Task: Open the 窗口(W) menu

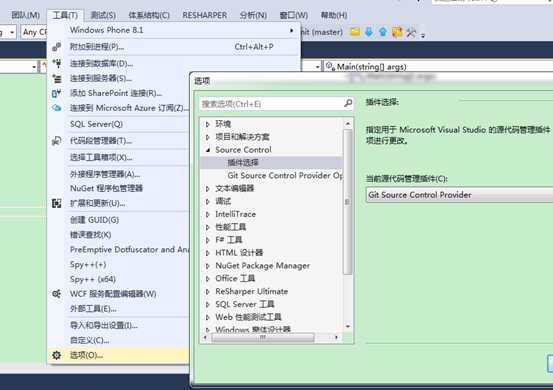Action: pyautogui.click(x=294, y=15)
